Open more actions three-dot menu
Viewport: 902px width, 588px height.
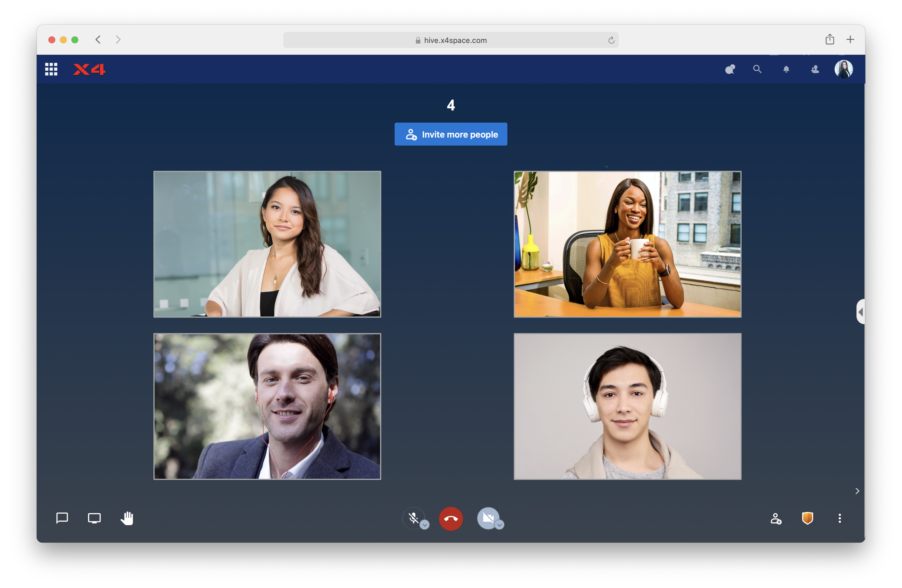click(840, 518)
